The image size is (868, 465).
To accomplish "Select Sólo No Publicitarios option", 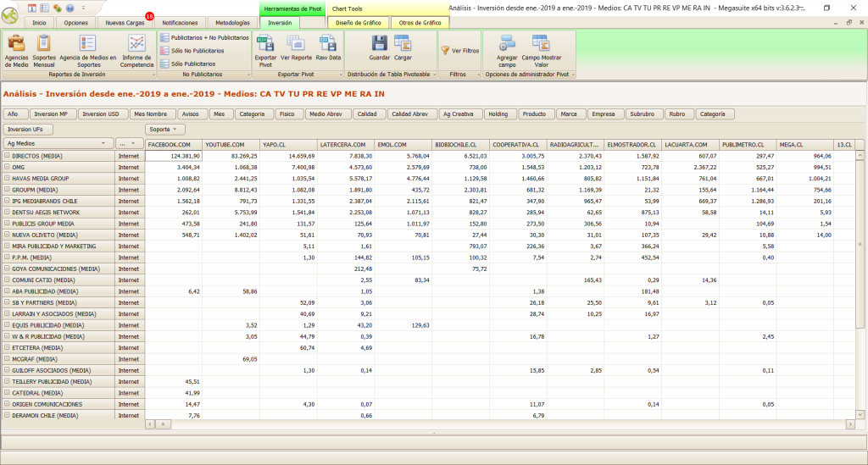I will click(x=192, y=50).
